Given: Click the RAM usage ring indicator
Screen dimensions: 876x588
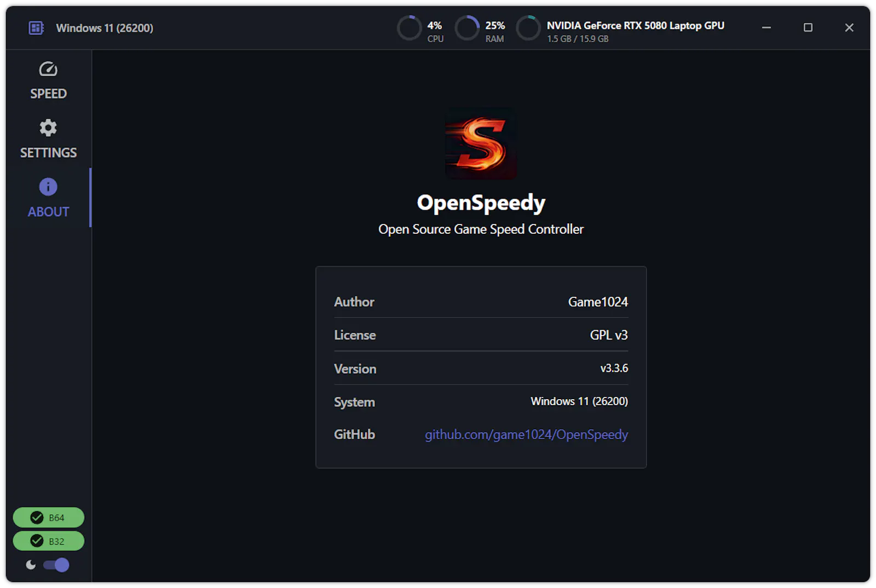Looking at the screenshot, I should coord(467,28).
